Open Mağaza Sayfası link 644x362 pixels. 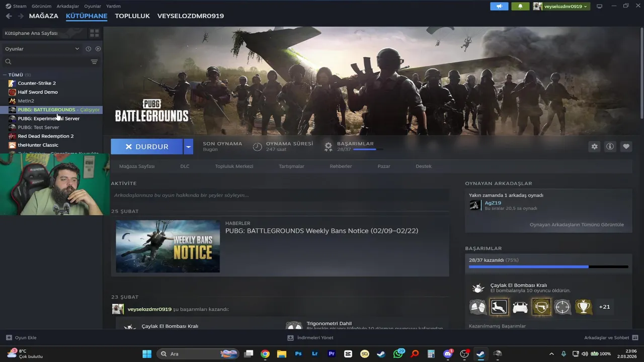pyautogui.click(x=137, y=166)
